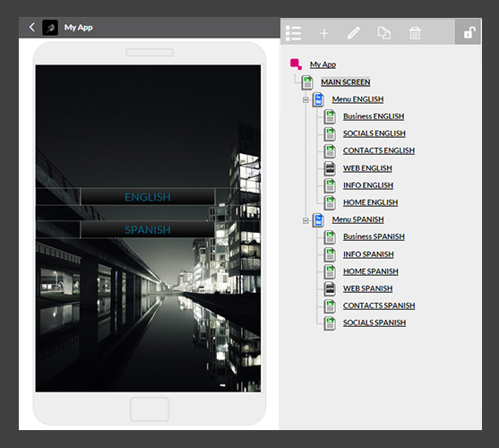Click the pencil edit icon
The image size is (499, 448).
pos(354,33)
